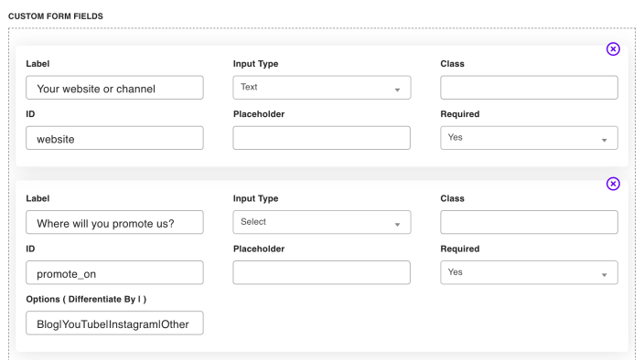
Task: Click Placeholder input in first field card
Action: [322, 138]
